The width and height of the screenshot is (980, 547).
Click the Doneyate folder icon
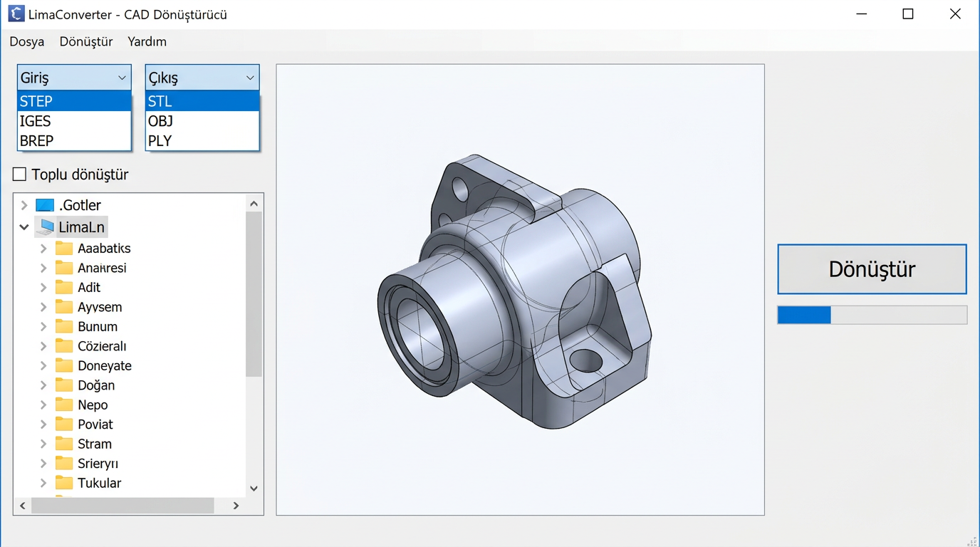pos(65,365)
